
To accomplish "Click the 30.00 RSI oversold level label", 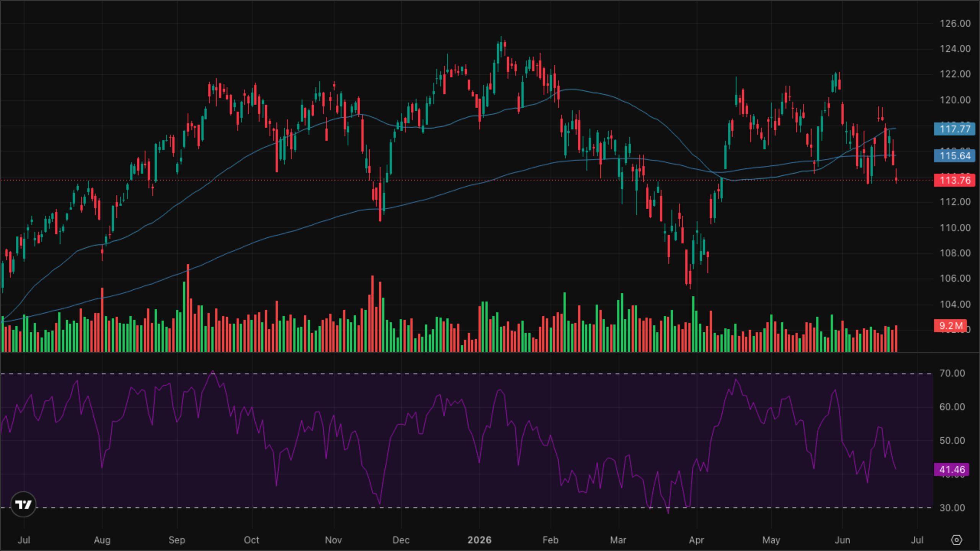I will (x=952, y=508).
